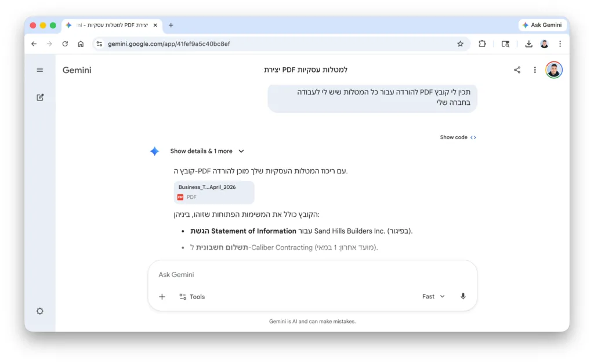
Task: Click the Statement of Information bullet line
Action: tap(301, 231)
